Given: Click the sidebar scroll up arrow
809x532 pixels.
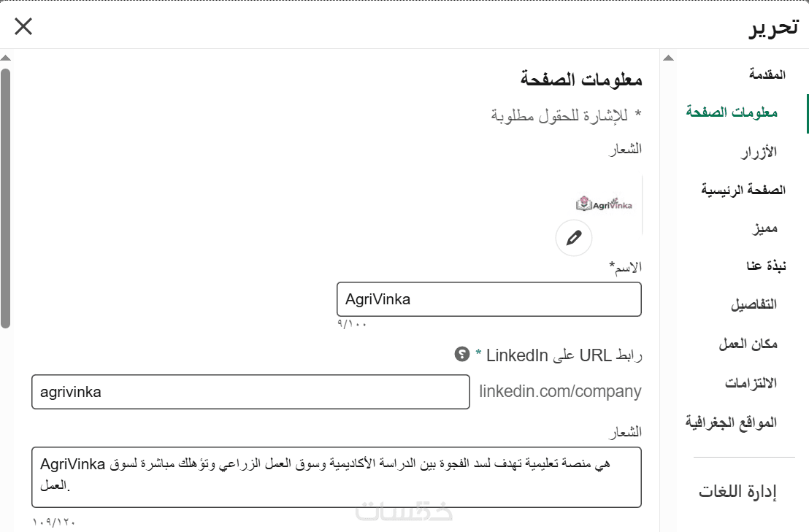Looking at the screenshot, I should coord(668,58).
